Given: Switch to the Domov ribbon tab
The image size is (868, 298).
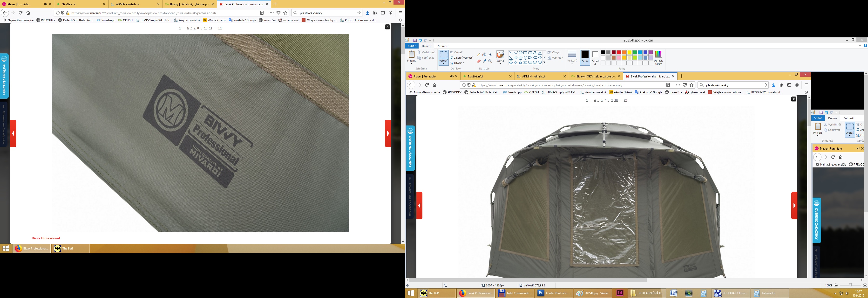Looking at the screenshot, I should [x=426, y=46].
